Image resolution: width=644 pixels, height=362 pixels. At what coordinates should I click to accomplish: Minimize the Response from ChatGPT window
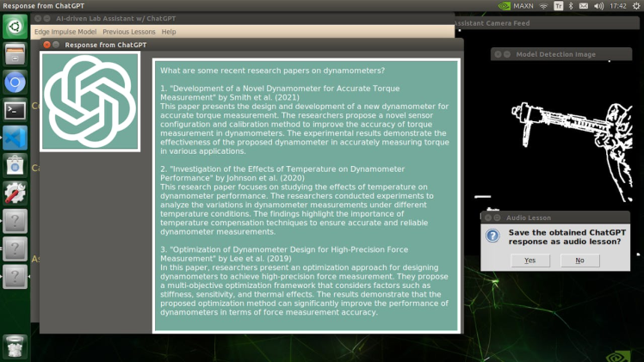coord(56,45)
